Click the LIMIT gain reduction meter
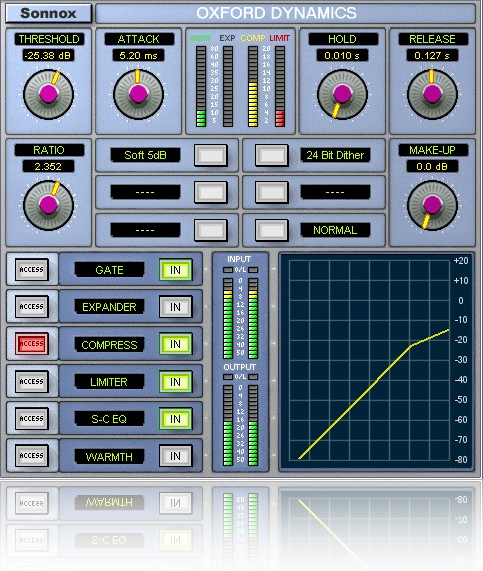The width and height of the screenshot is (483, 571). click(x=280, y=86)
